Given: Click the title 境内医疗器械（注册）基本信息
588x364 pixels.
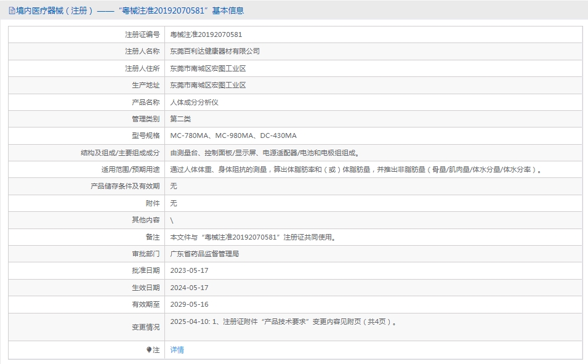Looking at the screenshot, I should (130, 11).
